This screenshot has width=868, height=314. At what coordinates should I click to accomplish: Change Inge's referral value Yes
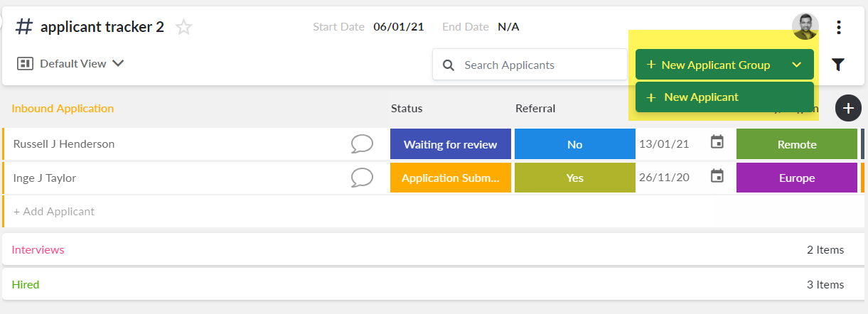coord(575,178)
